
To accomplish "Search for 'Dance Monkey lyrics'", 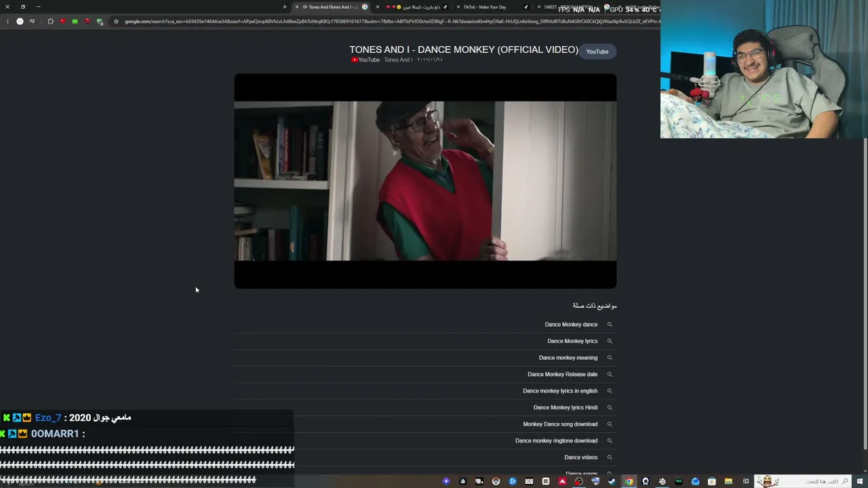I will click(x=572, y=341).
